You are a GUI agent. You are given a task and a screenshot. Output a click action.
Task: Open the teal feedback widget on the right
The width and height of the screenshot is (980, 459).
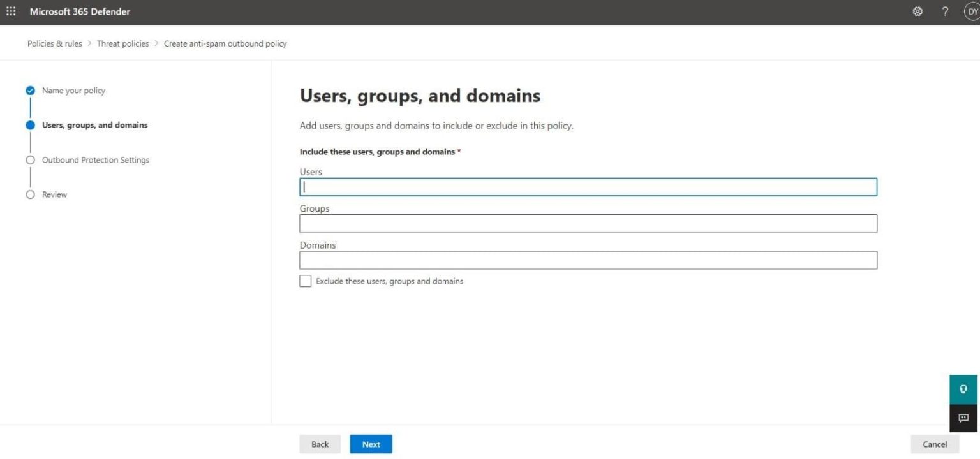pyautogui.click(x=963, y=389)
